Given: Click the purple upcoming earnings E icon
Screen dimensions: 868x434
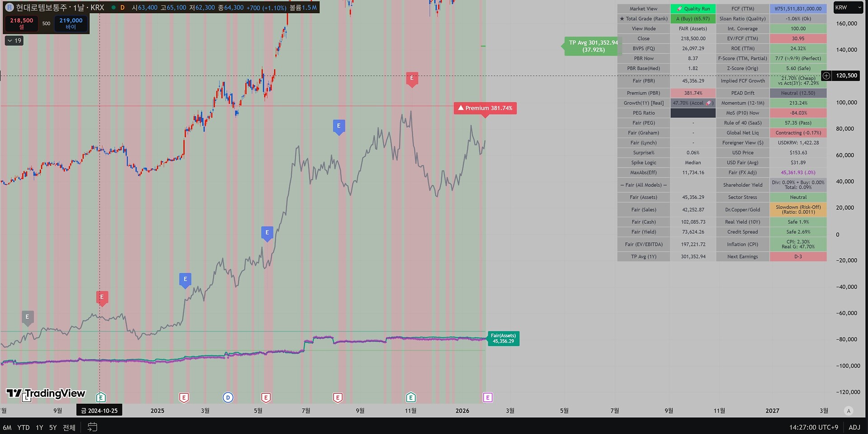Looking at the screenshot, I should click(487, 397).
